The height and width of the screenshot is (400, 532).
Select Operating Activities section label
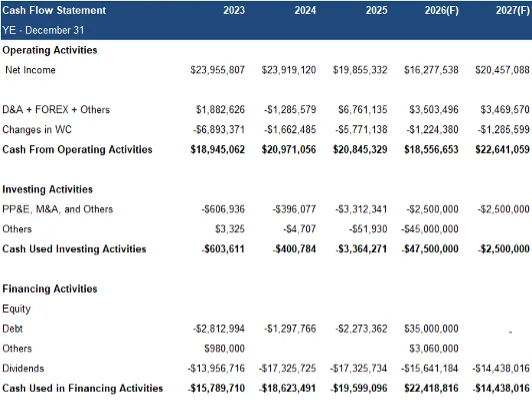coord(50,50)
